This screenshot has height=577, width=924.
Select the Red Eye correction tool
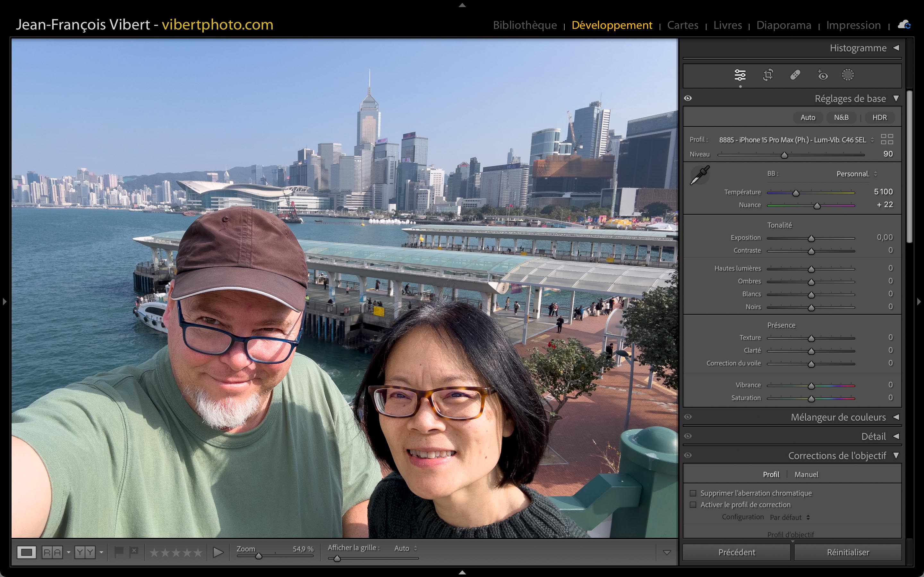click(x=822, y=75)
